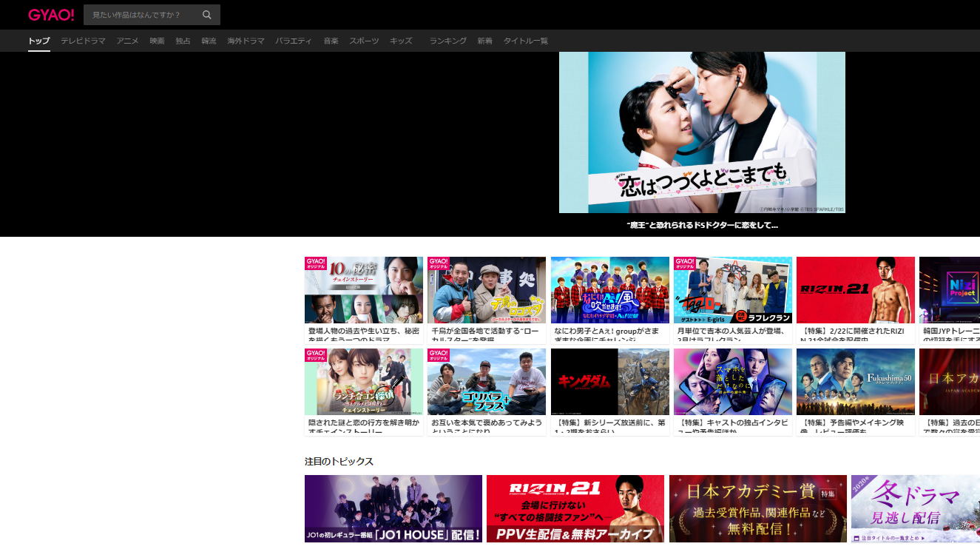
Task: Open the タイトル一覧 page
Action: [526, 41]
